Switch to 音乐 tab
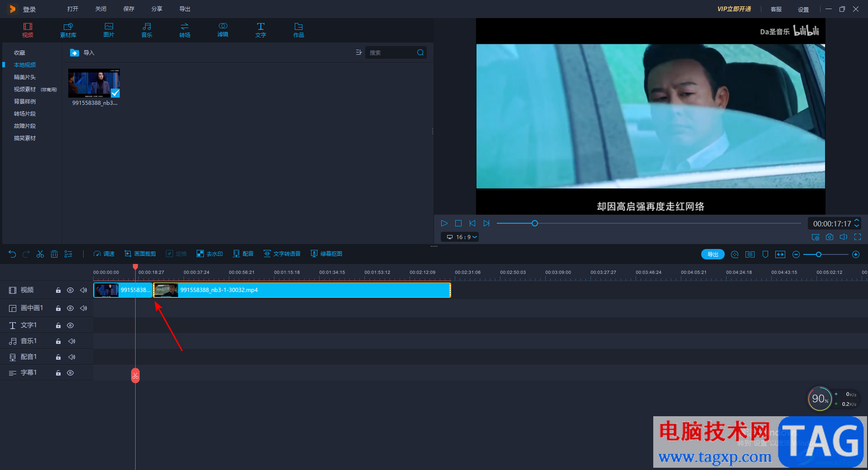The image size is (868, 470). click(x=147, y=30)
